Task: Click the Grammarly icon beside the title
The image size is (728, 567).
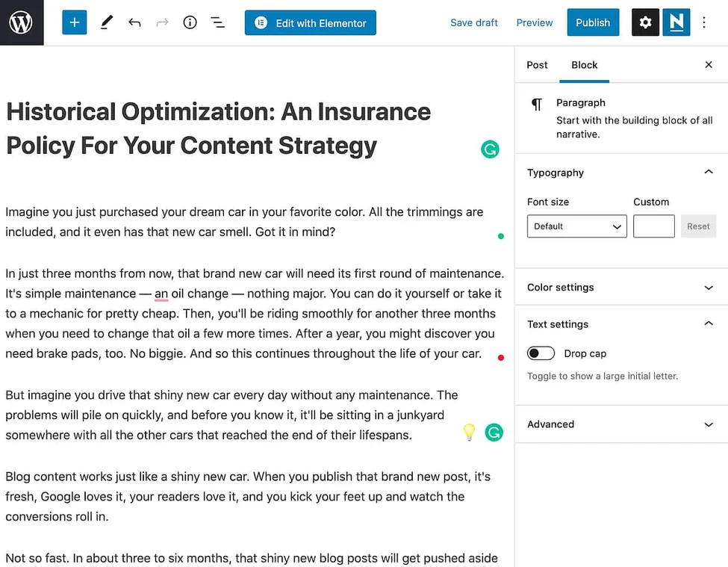Action: point(490,149)
